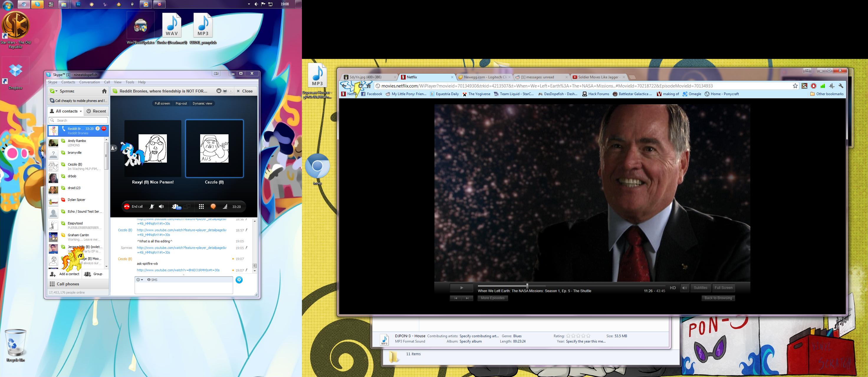
Task: Go to Skype Home using house icon
Action: pyautogui.click(x=104, y=91)
